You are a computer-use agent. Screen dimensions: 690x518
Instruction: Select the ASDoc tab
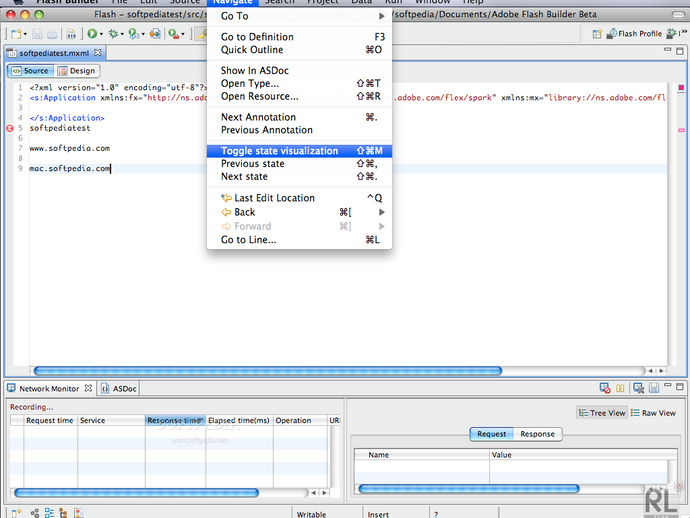[x=119, y=389]
